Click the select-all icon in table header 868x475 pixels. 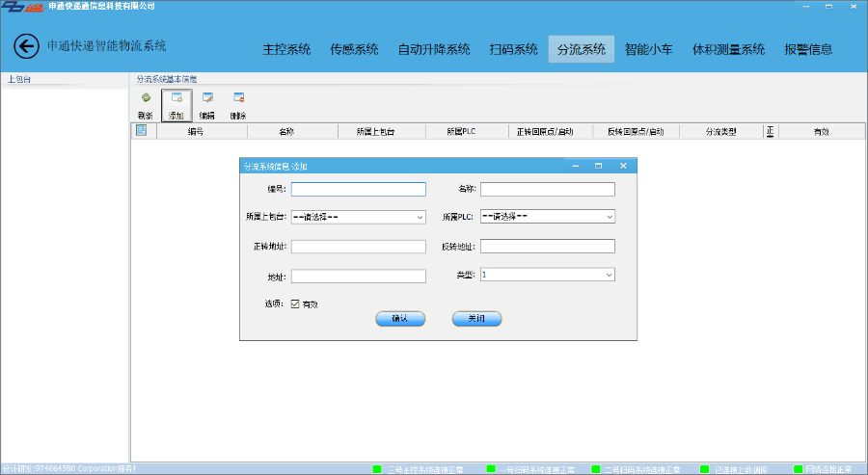pos(141,131)
